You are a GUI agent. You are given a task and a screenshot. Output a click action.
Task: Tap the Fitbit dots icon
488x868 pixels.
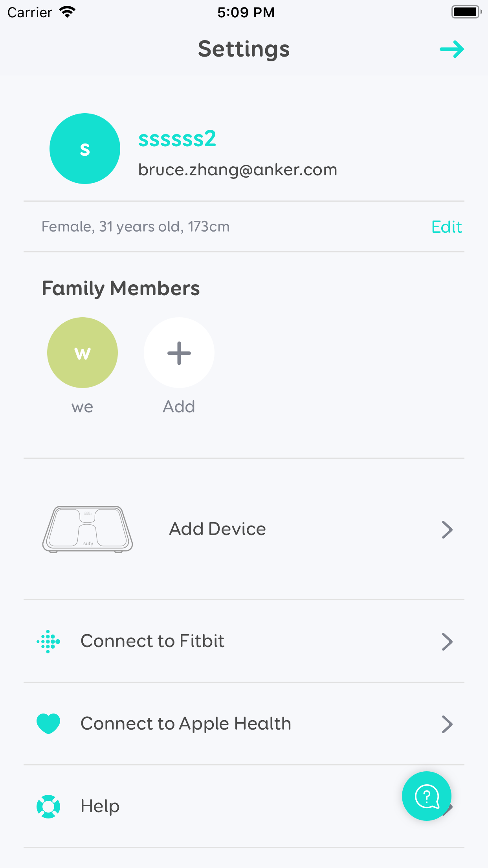pyautogui.click(x=48, y=642)
